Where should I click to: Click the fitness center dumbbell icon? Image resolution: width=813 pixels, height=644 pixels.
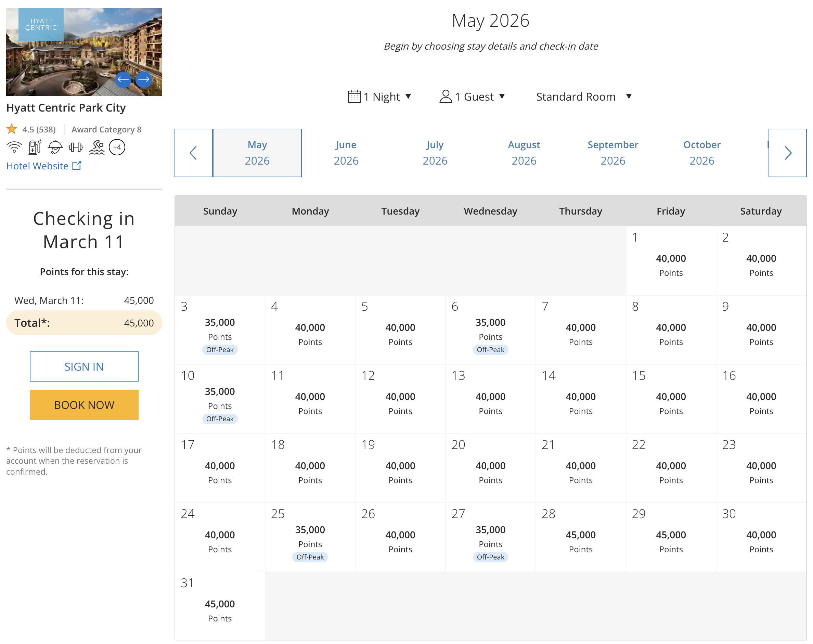point(76,147)
